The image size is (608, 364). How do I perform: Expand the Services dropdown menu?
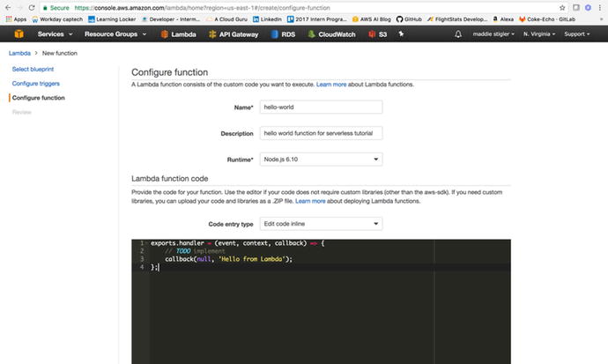55,34
